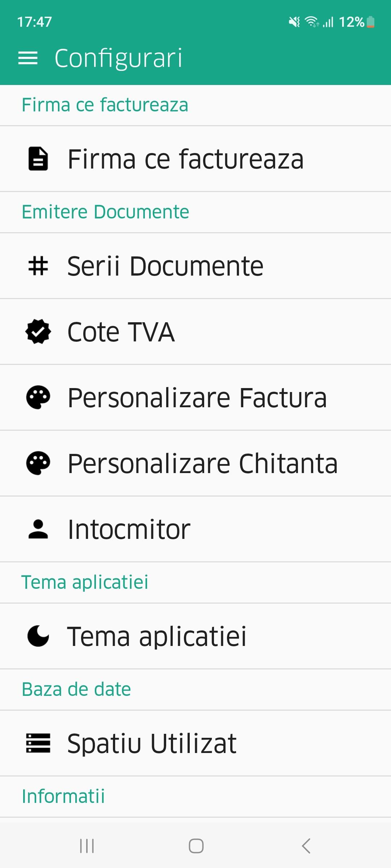391x868 pixels.
Task: Tap the person icon beside Intocmitor
Action: click(38, 529)
